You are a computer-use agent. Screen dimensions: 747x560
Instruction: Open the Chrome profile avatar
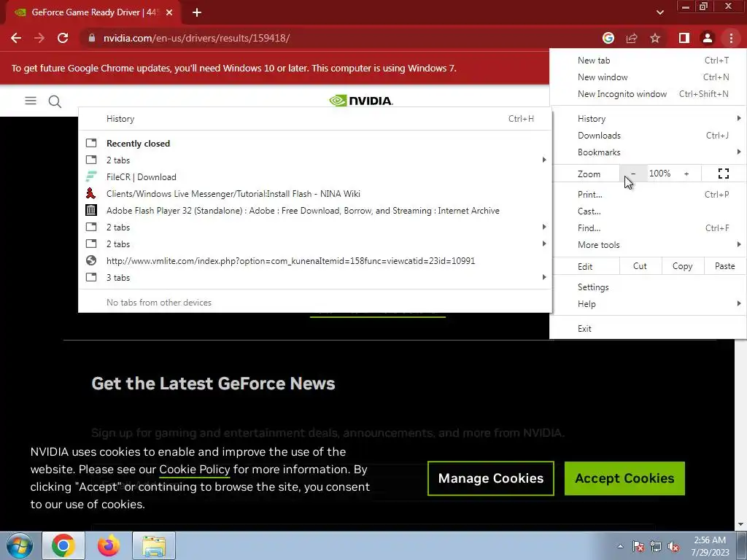708,38
